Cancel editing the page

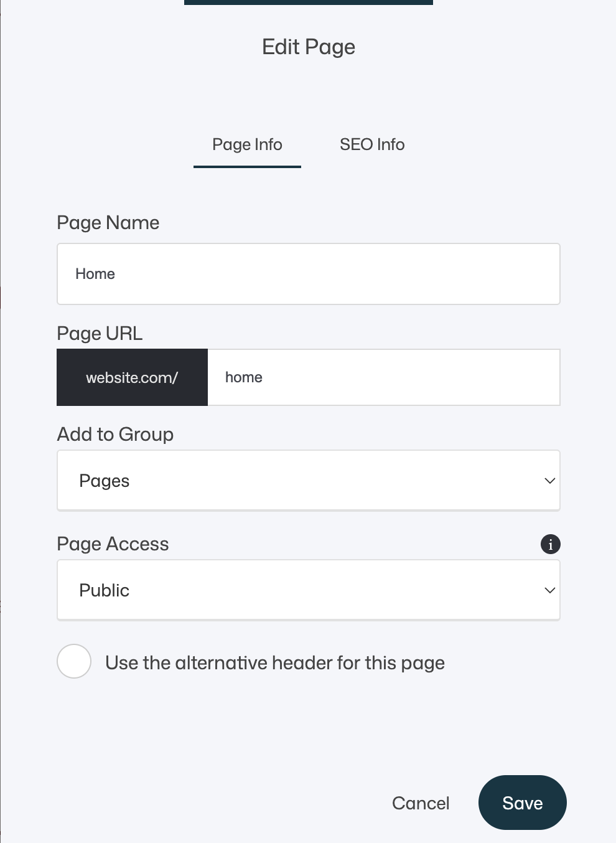[421, 803]
